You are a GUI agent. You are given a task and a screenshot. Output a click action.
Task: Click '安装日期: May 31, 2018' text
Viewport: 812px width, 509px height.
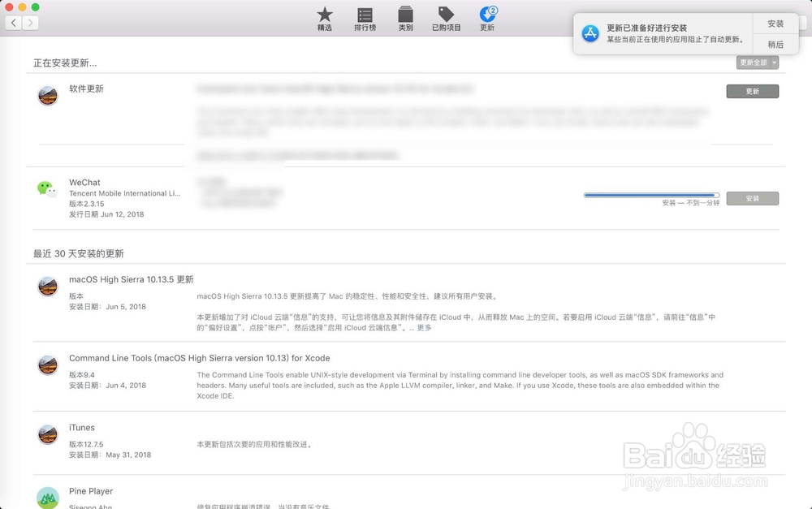tap(110, 455)
